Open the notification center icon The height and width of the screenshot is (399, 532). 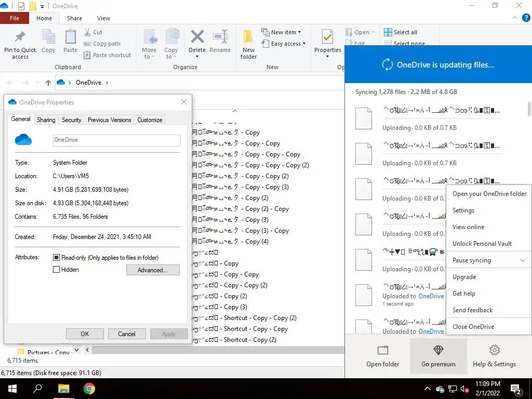516,389
